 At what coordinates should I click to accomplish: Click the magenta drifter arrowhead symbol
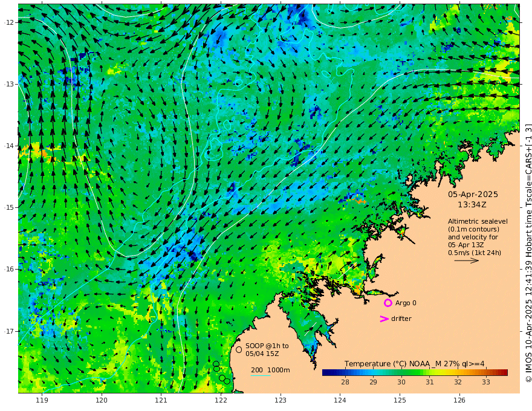pos(384,319)
